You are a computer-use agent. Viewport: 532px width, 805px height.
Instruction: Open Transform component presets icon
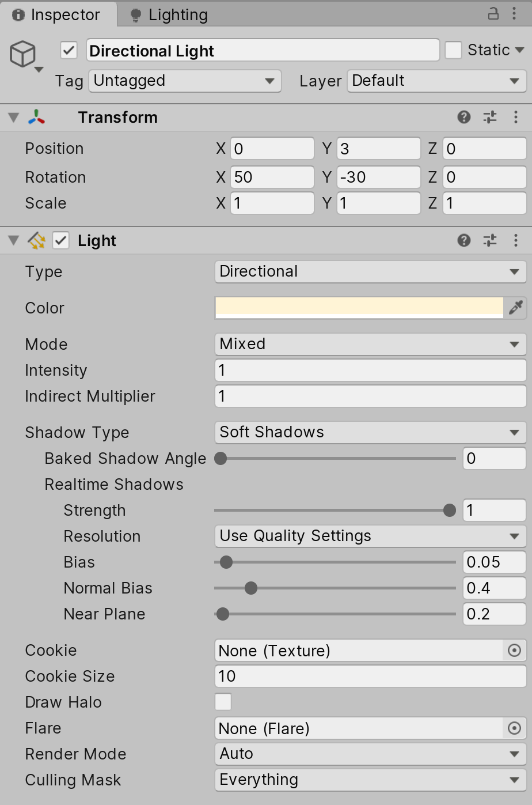[490, 118]
